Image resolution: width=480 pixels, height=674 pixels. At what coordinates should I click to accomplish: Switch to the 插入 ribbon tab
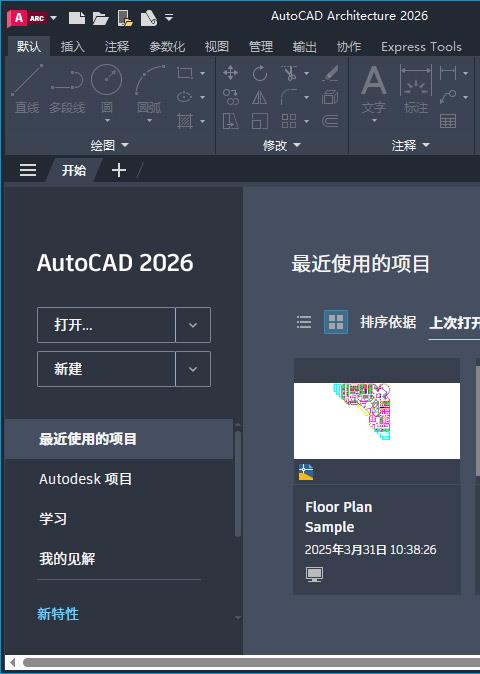(x=72, y=46)
